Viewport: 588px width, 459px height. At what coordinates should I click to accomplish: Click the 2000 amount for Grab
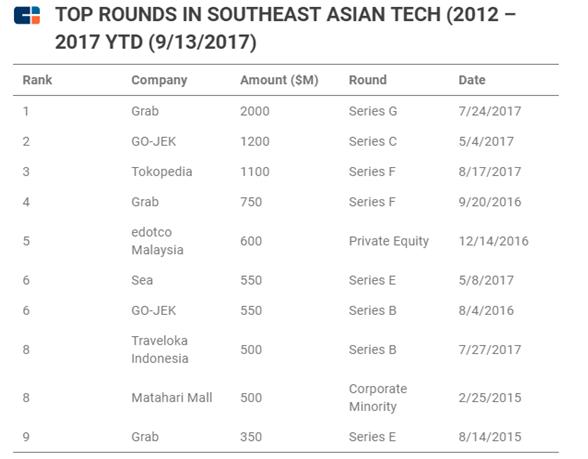coord(255,111)
